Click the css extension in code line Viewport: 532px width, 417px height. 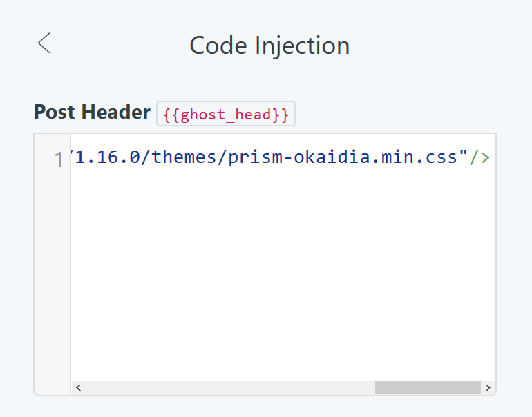pos(439,157)
